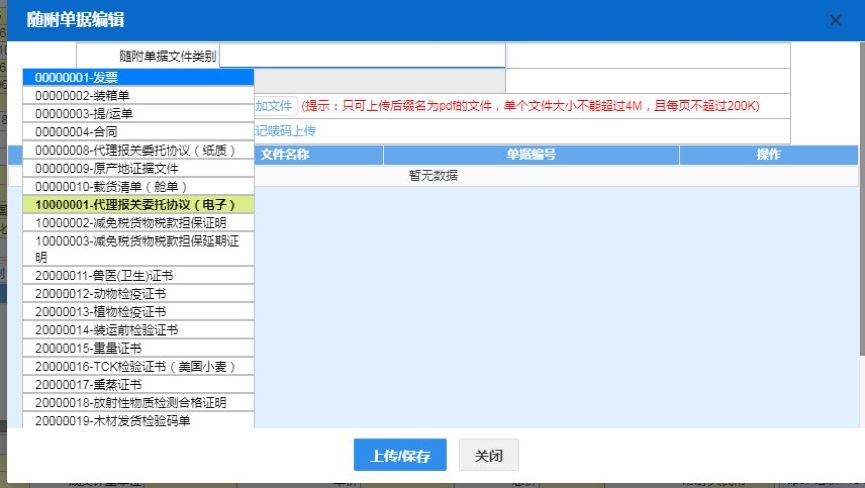865x488 pixels.
Task: Click the 添加文件 button
Action: pyautogui.click(x=274, y=106)
